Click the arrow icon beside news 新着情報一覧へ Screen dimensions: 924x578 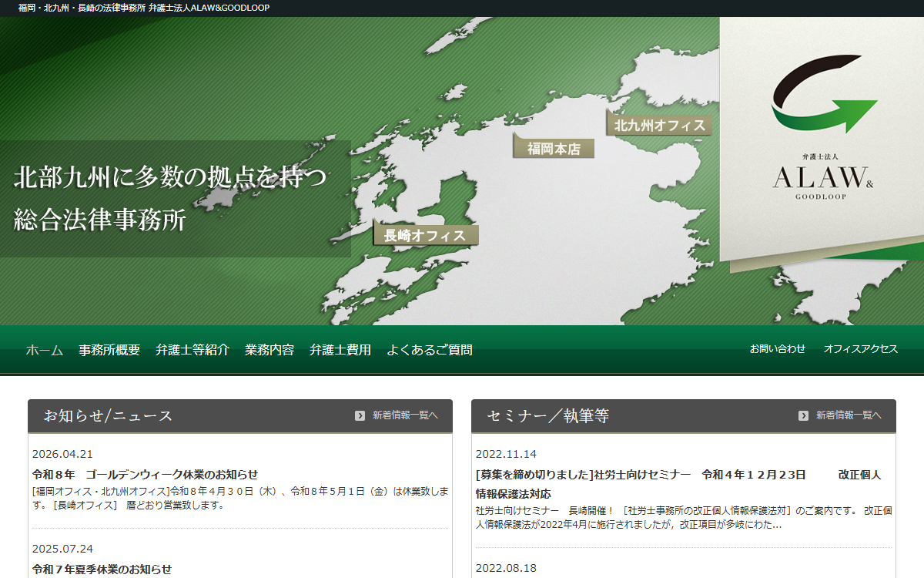tap(360, 415)
